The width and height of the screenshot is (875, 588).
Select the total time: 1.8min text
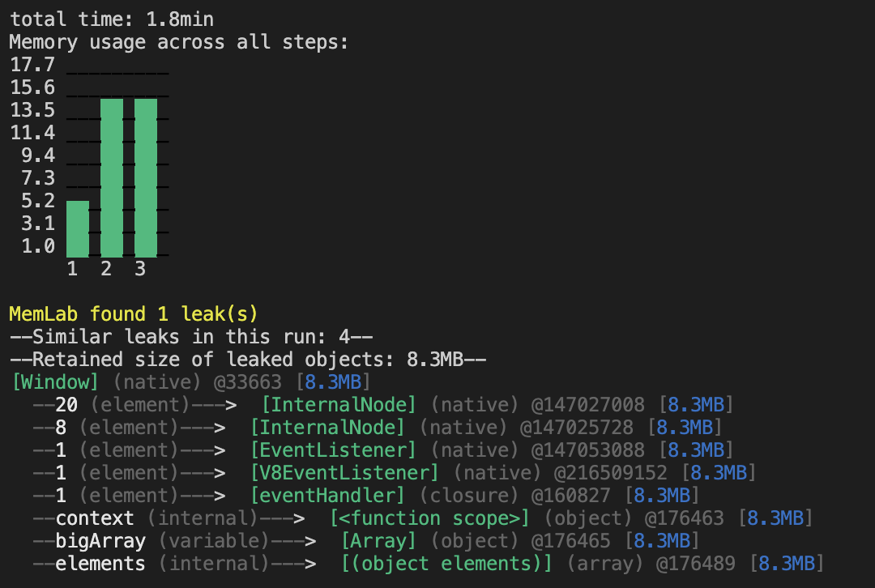pyautogui.click(x=109, y=18)
